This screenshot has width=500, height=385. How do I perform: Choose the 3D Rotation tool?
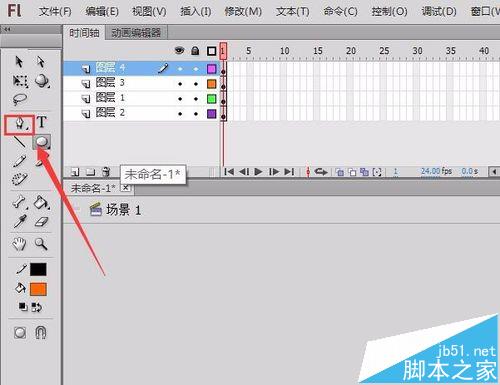[42, 81]
